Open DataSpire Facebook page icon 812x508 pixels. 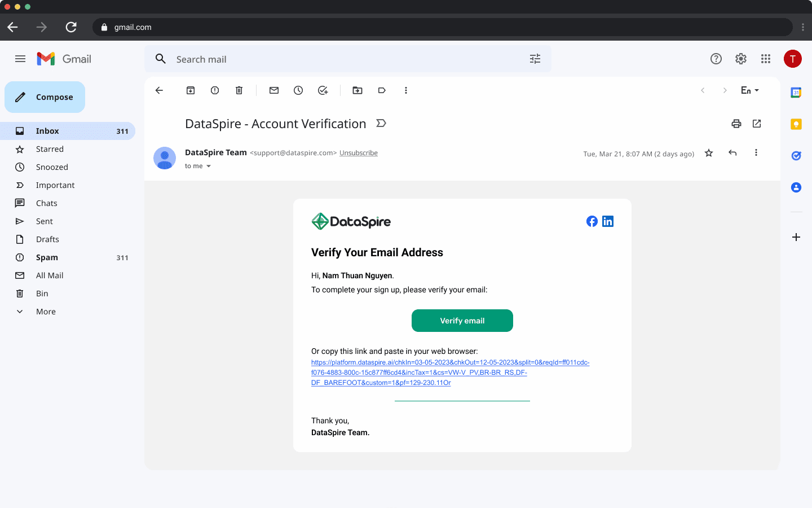coord(592,221)
